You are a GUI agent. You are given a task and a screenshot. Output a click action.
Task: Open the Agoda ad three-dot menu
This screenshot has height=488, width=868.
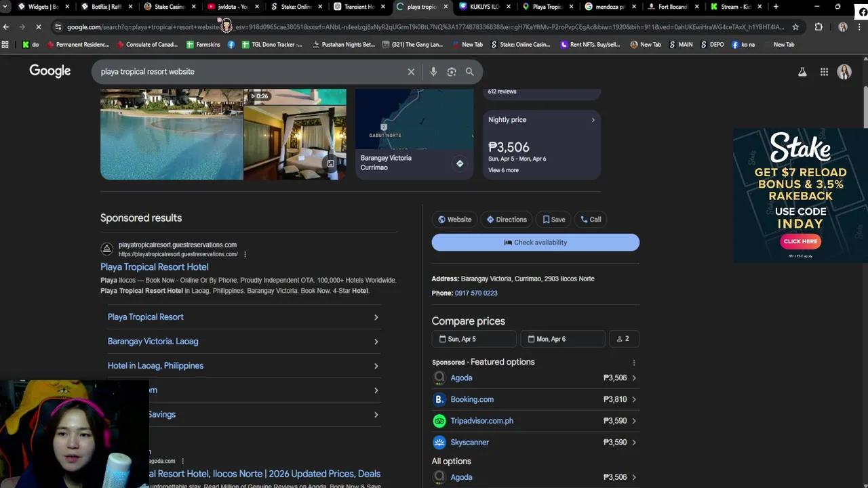(x=182, y=461)
